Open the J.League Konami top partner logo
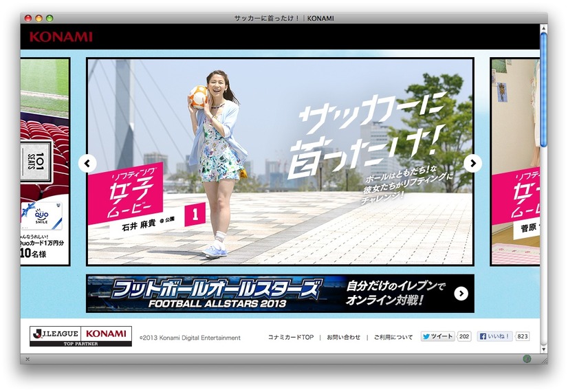The image size is (568, 392). tap(80, 336)
